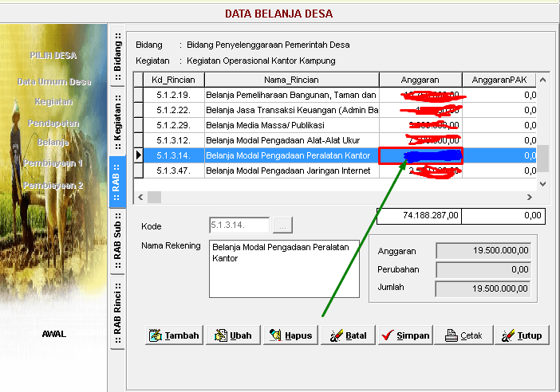Select row 5.1.2.19. Belanja Pemeliharaan Bangunan
Screen dimensions: 560x392
335,96
